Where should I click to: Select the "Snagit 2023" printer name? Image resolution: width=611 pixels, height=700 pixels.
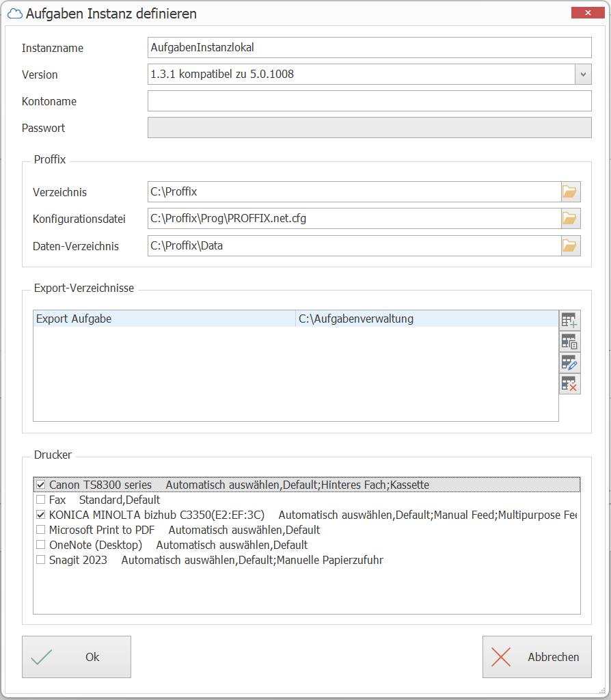78,561
